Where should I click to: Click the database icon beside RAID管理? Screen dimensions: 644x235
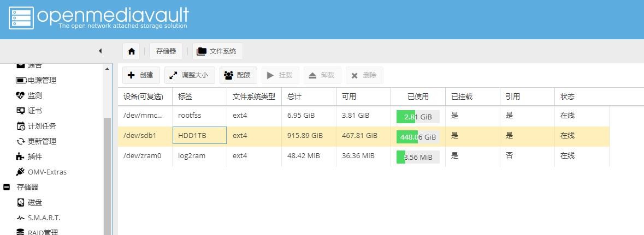click(21, 232)
